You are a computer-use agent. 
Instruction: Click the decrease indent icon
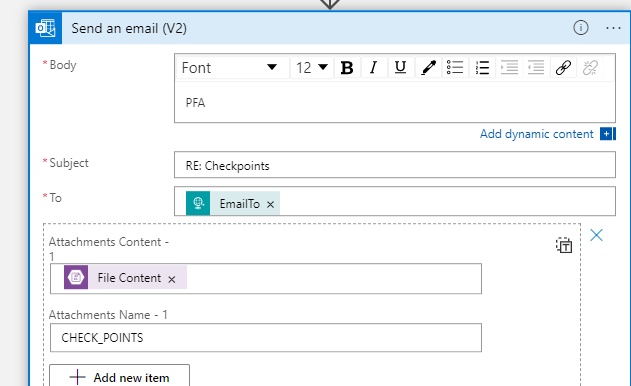coord(536,67)
